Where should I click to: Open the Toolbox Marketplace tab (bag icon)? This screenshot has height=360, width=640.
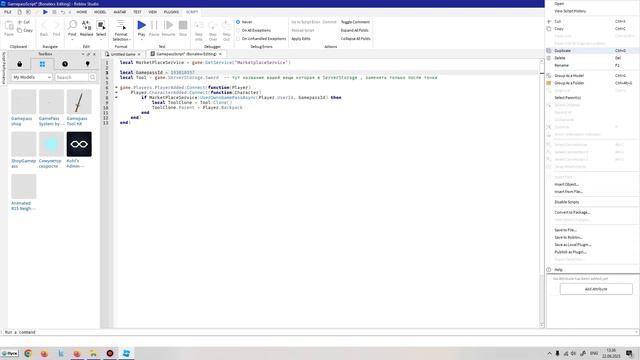(20, 64)
